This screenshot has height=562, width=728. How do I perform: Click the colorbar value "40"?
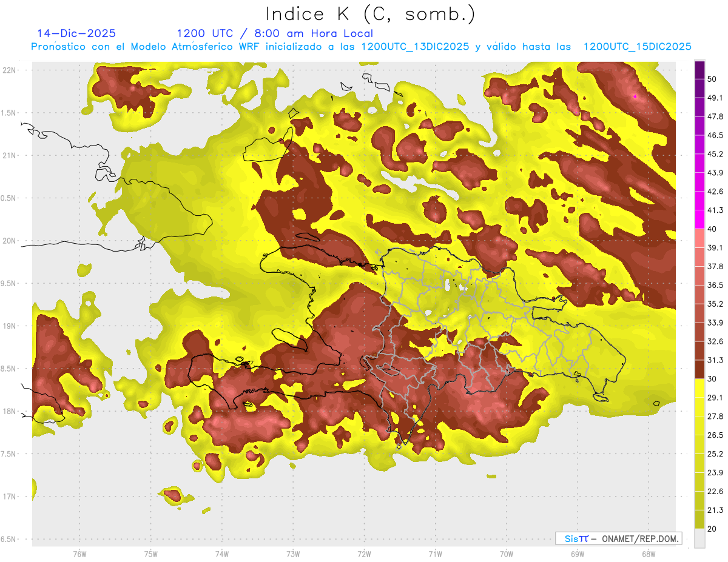point(712,229)
